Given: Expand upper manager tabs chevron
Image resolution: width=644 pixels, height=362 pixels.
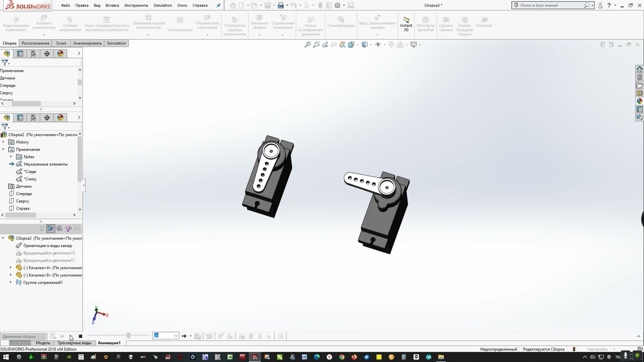Looking at the screenshot, I should [x=78, y=53].
